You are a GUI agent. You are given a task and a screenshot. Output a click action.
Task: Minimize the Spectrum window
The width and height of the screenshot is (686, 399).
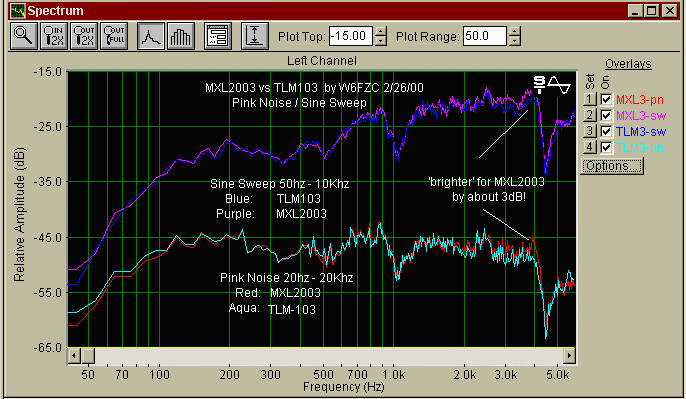point(635,10)
